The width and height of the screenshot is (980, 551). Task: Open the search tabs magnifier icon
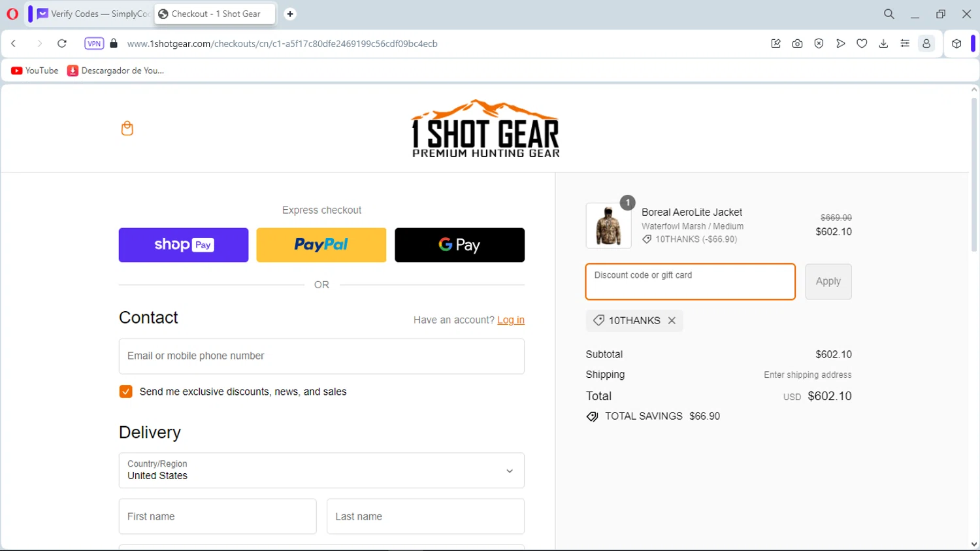coord(889,14)
